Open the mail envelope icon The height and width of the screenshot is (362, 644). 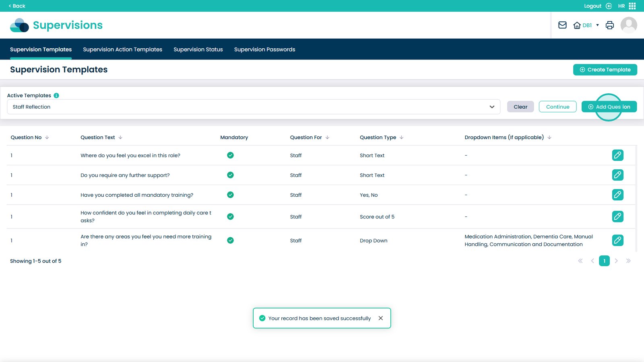[x=562, y=25]
